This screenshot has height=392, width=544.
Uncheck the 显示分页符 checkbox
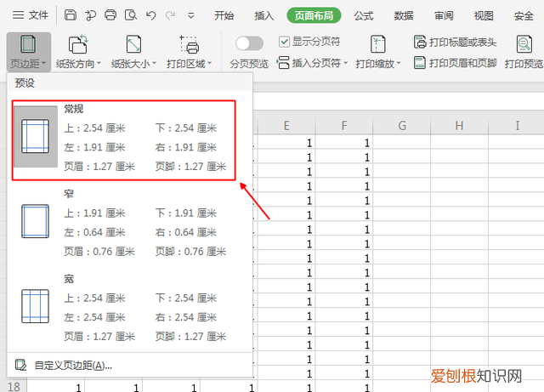click(284, 42)
